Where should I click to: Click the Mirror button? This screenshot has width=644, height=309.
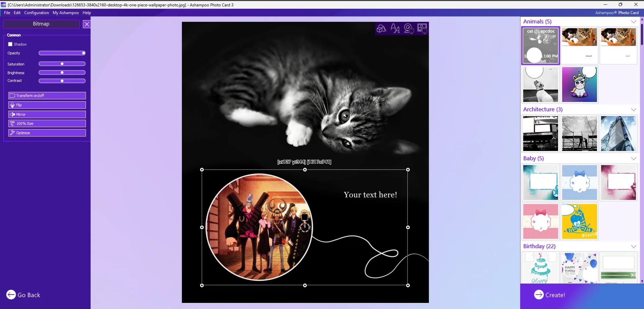(47, 114)
